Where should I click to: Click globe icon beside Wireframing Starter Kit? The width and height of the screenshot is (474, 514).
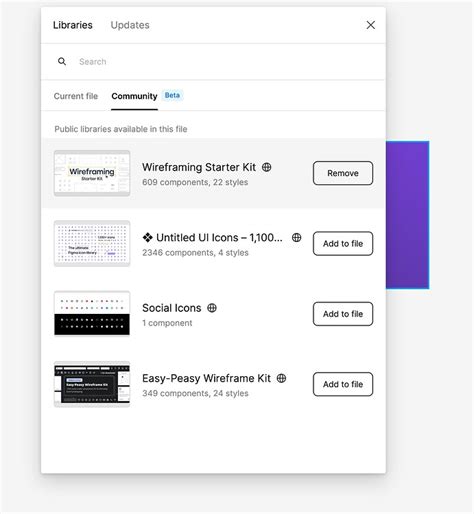tap(266, 167)
